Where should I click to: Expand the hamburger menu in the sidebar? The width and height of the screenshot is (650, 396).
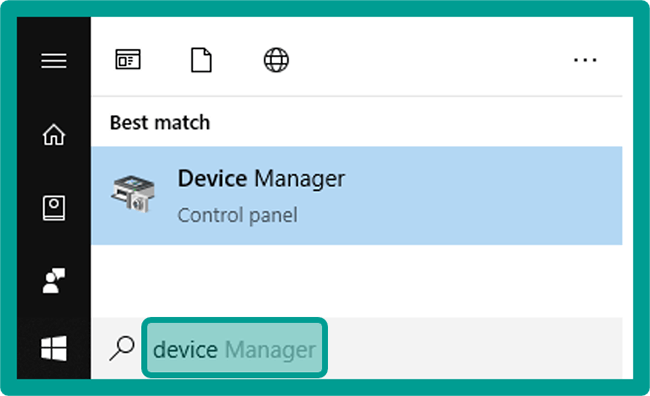(x=54, y=61)
